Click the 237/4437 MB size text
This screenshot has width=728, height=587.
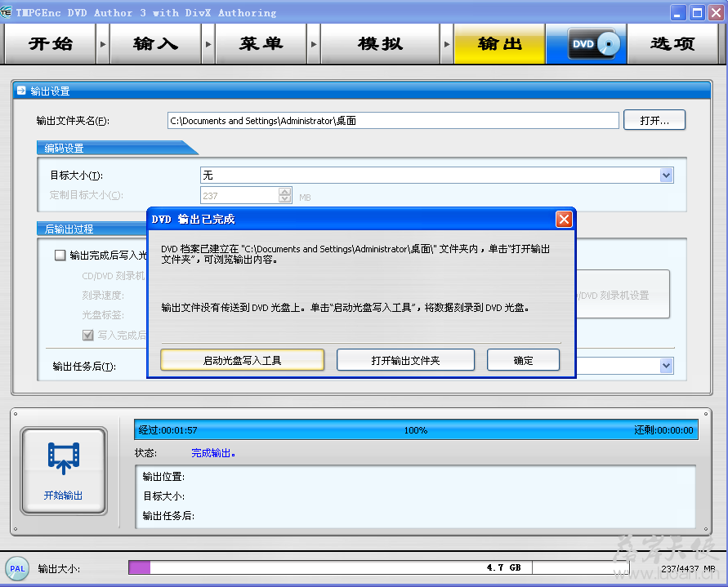click(x=688, y=568)
